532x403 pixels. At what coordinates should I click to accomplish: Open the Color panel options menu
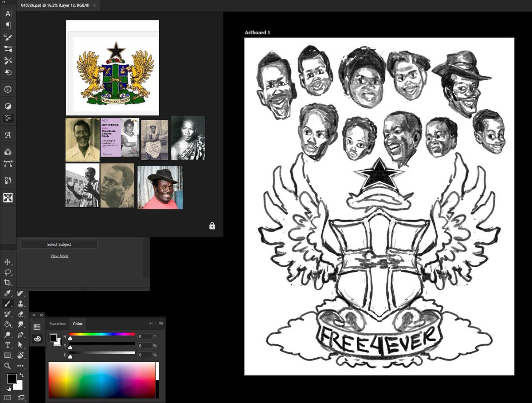coord(161,324)
